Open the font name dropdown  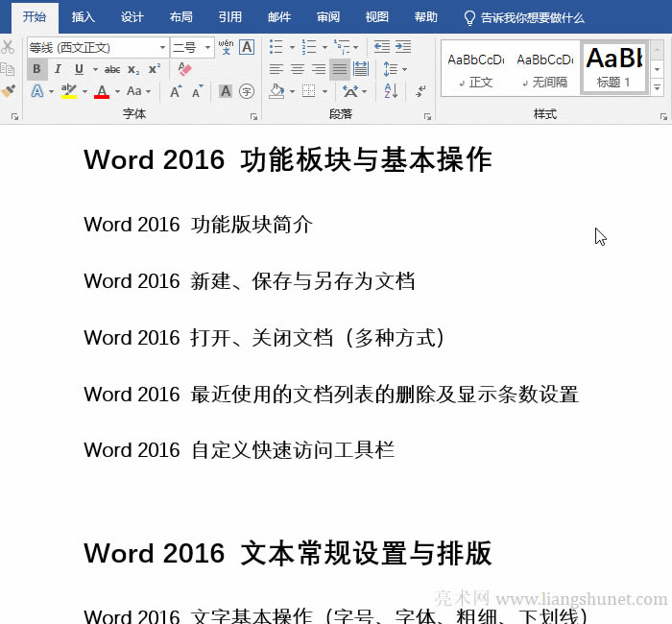click(162, 47)
